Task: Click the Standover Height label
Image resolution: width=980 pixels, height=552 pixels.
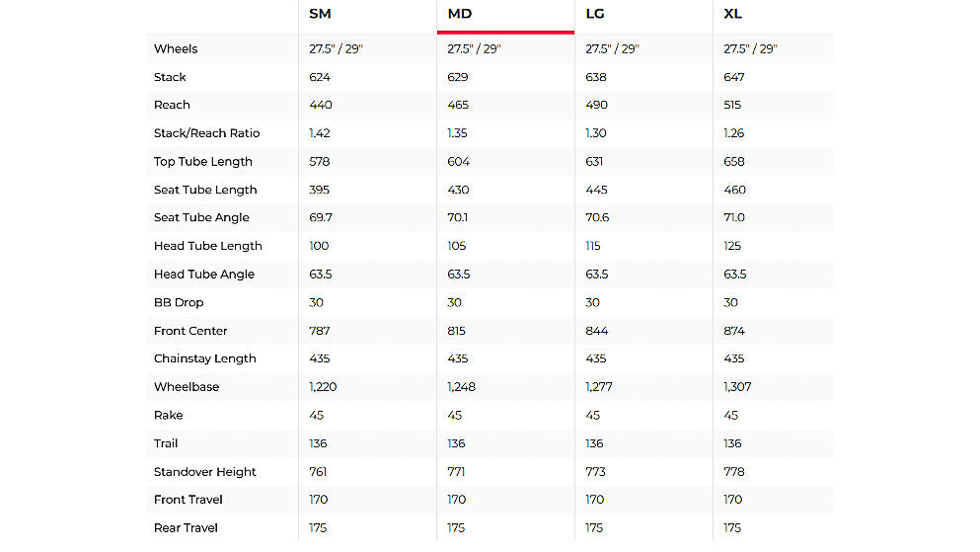Action: pos(205,472)
